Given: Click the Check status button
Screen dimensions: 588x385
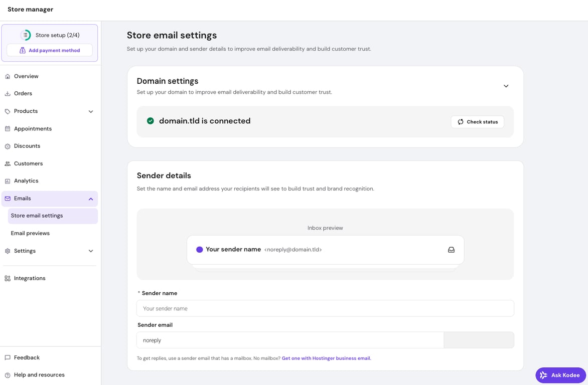Looking at the screenshot, I should pyautogui.click(x=478, y=122).
